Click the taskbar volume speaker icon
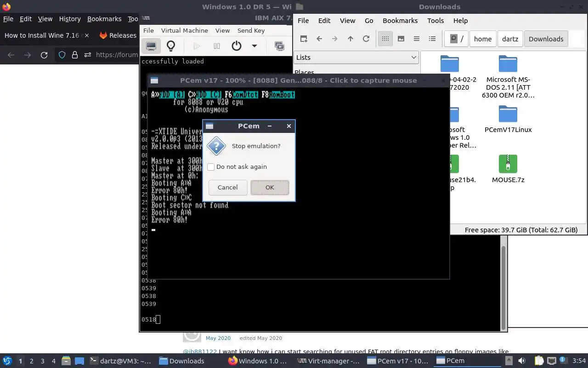Viewport: 588px width, 368px height. (522, 361)
